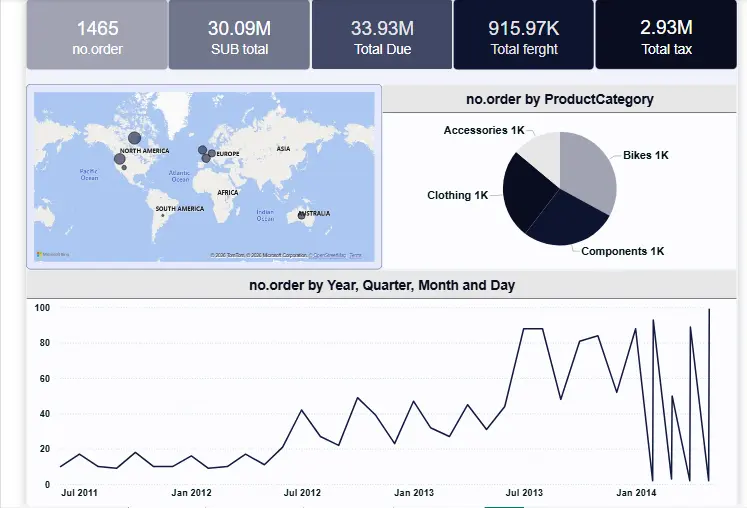
Task: Click the Jul 2011 axis label
Action: [79, 493]
